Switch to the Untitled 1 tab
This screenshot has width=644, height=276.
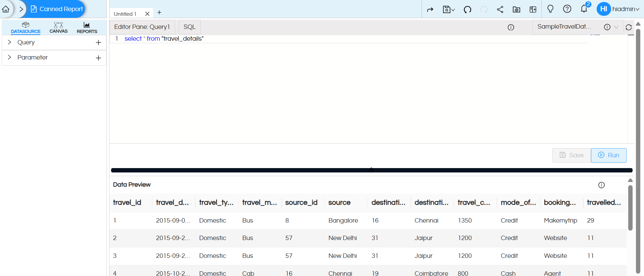coord(125,14)
